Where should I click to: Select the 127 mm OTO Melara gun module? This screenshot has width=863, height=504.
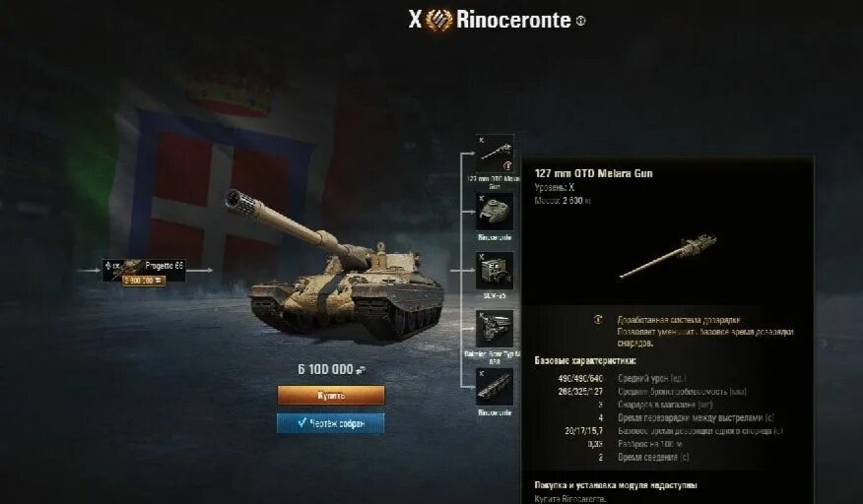(x=495, y=155)
